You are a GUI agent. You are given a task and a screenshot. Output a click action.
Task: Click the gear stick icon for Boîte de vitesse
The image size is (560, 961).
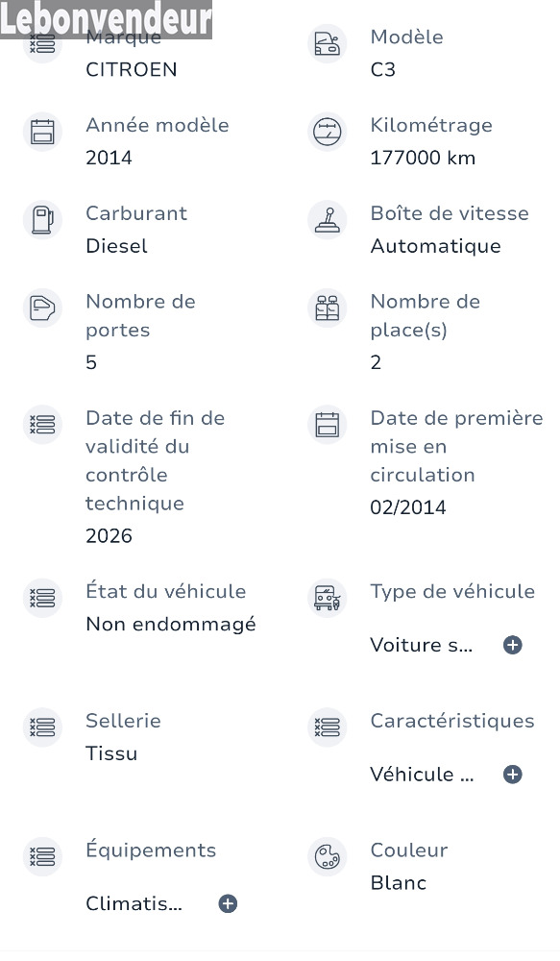tap(328, 220)
